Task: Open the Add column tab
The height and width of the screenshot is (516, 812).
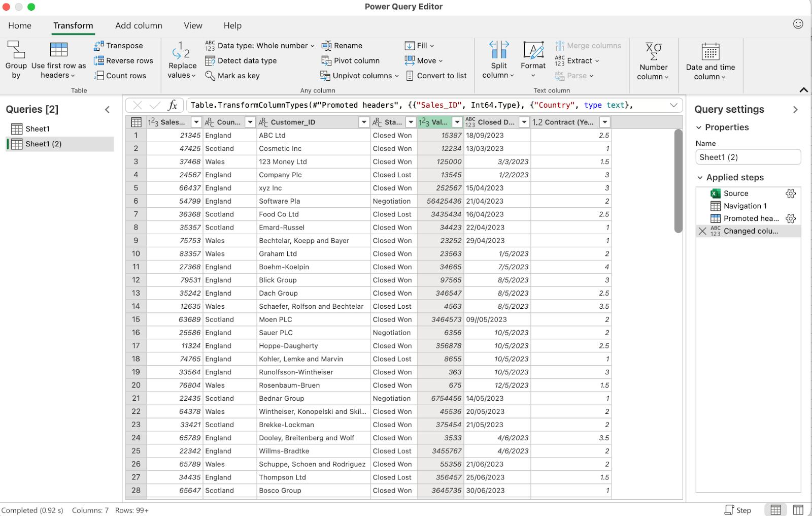Action: coord(139,25)
